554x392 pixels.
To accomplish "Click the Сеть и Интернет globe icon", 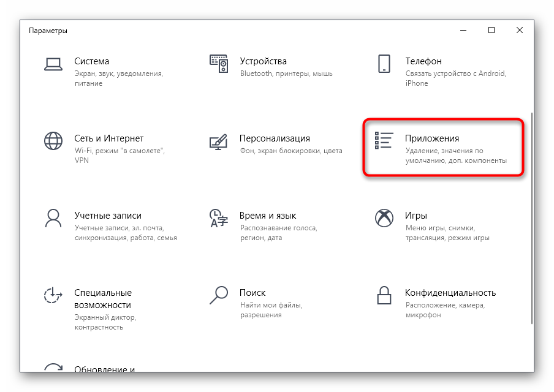I will (53, 140).
